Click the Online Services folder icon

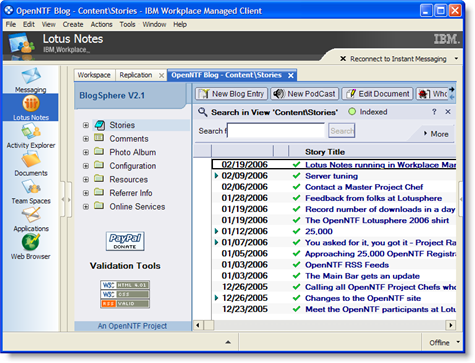coord(99,206)
